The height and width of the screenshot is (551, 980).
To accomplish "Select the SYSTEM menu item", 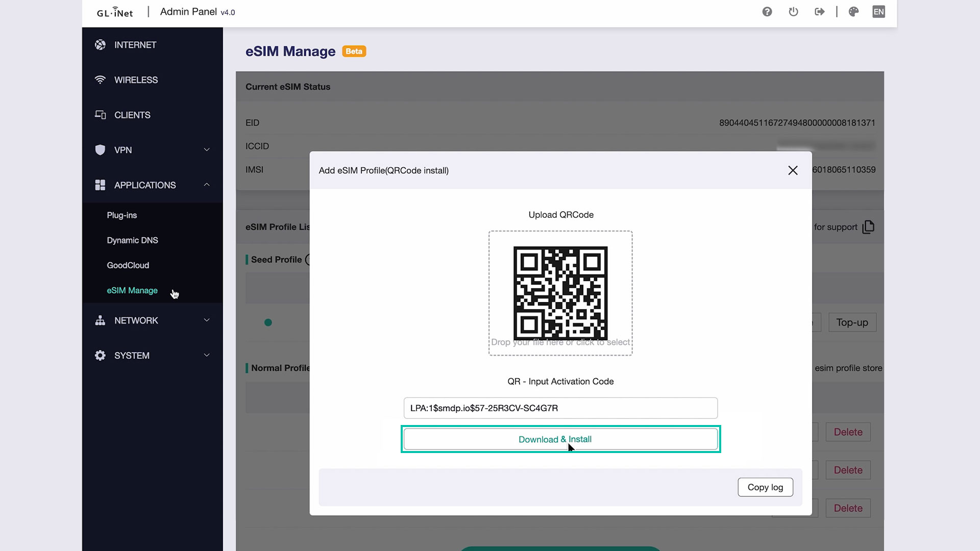I will pyautogui.click(x=132, y=356).
